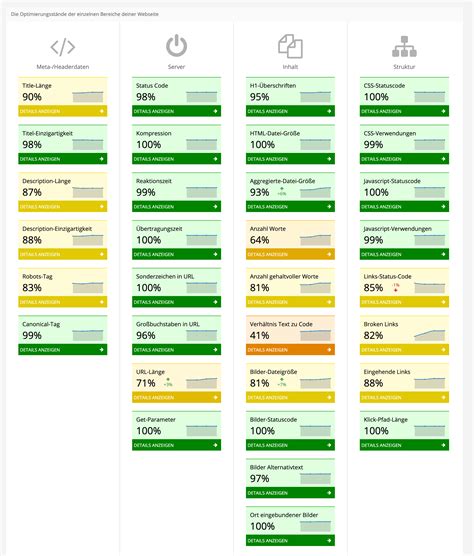Click the Broken Links trend sparkline
The height and width of the screenshot is (556, 474).
pos(429,335)
